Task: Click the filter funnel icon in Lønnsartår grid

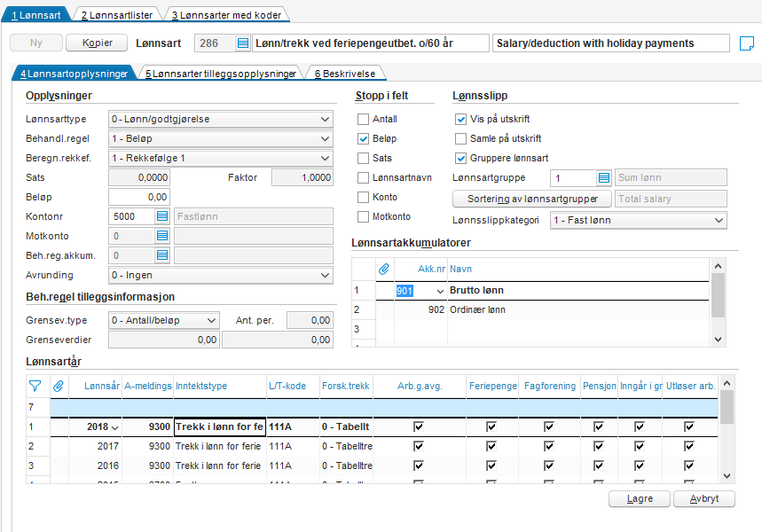Action: 35,386
